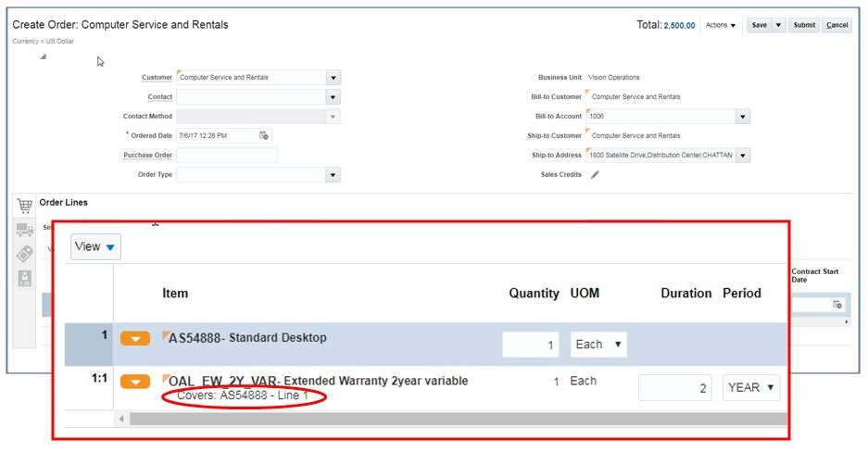The width and height of the screenshot is (868, 452).
Task: Open the price tag side tab icon
Action: tap(24, 254)
